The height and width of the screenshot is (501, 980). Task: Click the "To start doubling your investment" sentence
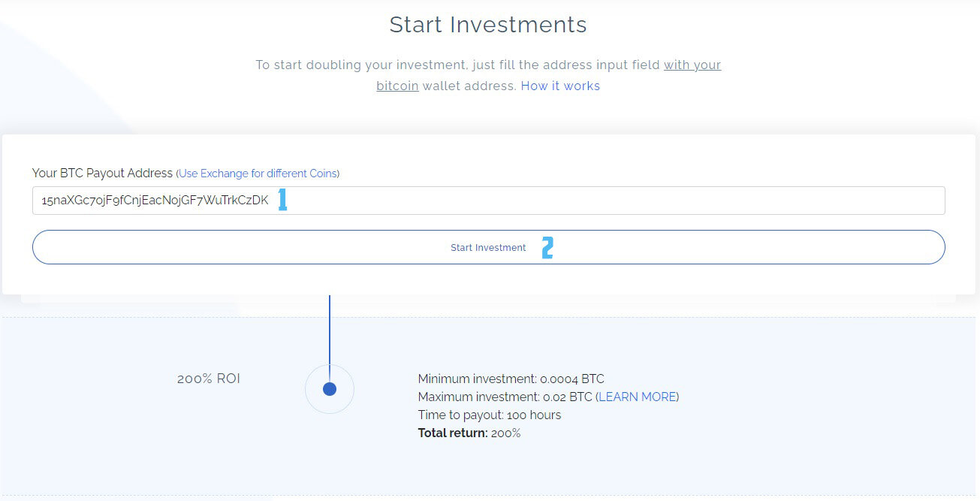[x=488, y=75]
